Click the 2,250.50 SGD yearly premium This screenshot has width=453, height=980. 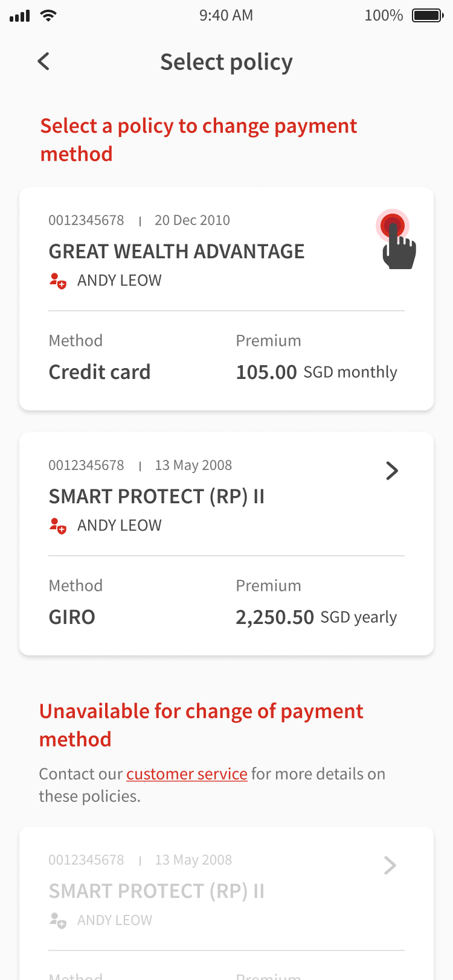pos(316,617)
